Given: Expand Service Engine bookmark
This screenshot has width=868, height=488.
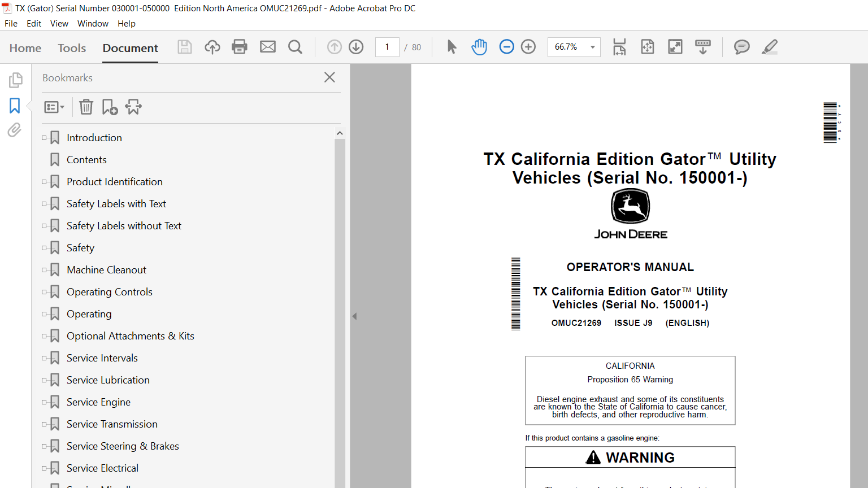Looking at the screenshot, I should 44,402.
